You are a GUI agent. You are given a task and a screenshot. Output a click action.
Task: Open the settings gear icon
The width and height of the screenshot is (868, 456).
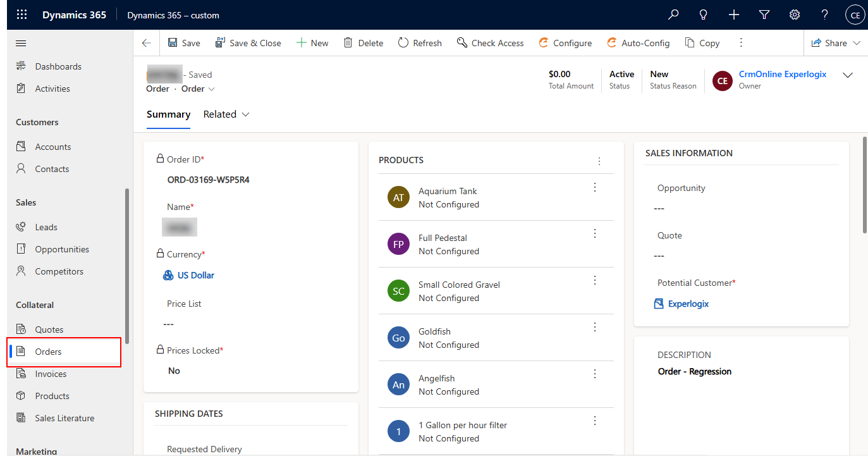pos(795,15)
